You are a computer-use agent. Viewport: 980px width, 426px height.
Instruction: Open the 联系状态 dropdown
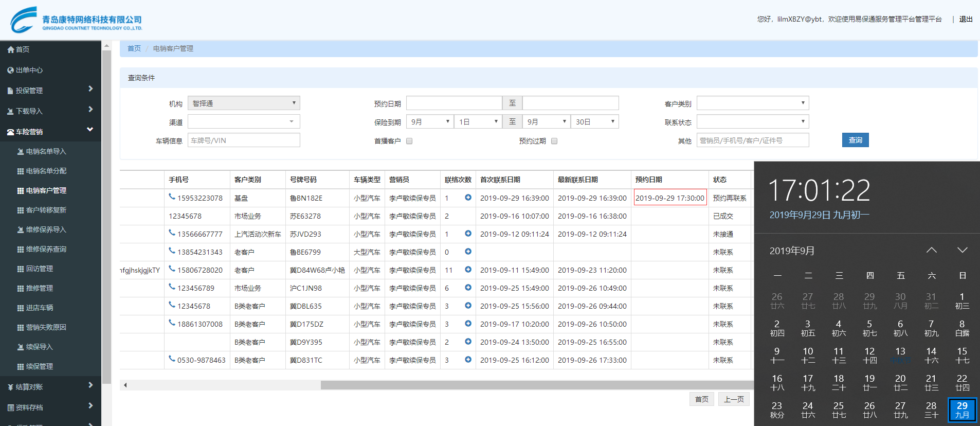(752, 122)
